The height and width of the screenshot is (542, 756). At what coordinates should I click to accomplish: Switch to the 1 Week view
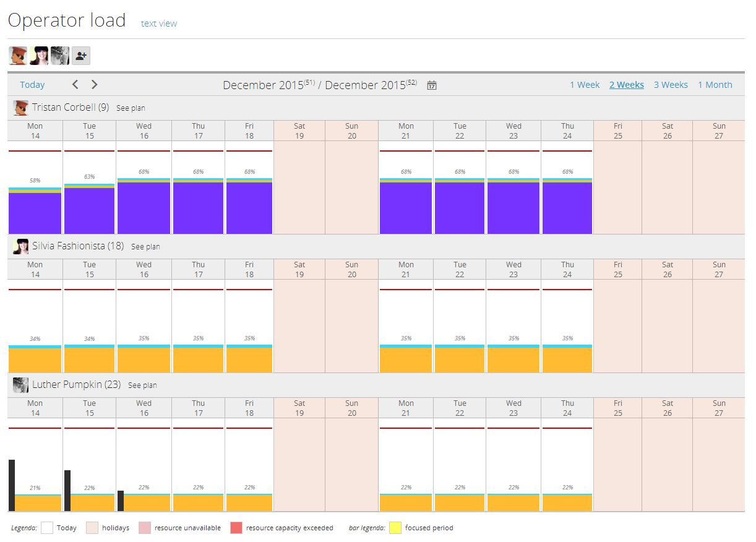click(585, 85)
